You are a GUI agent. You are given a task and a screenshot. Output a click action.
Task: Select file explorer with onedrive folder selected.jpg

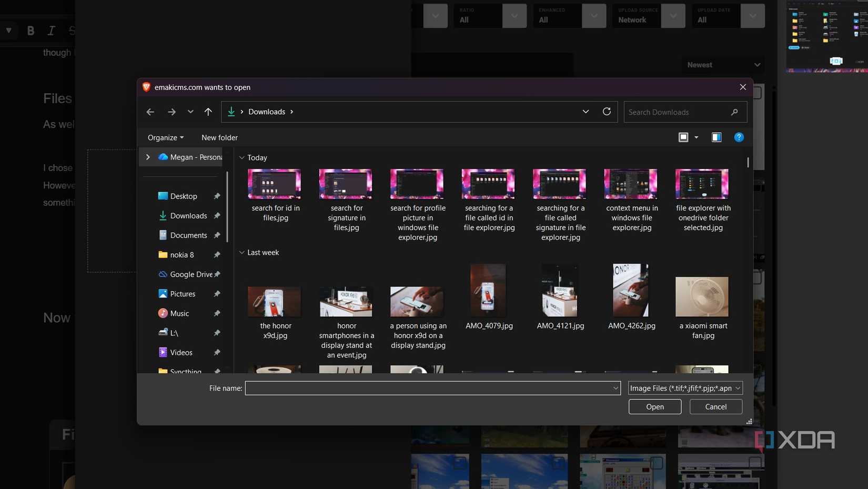coord(703,200)
